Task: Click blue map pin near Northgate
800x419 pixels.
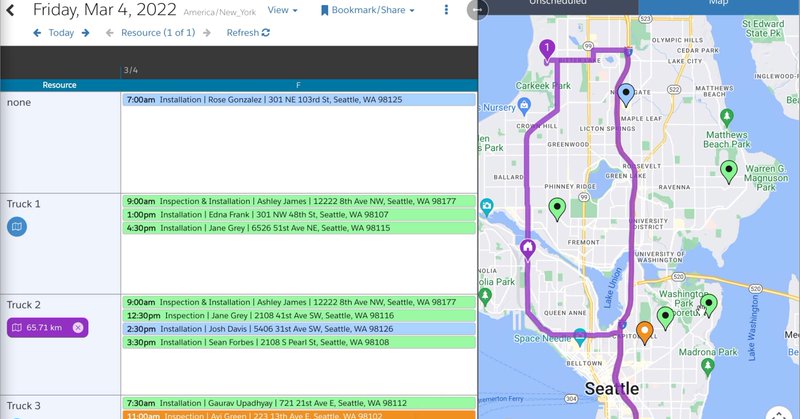Action: 626,94
